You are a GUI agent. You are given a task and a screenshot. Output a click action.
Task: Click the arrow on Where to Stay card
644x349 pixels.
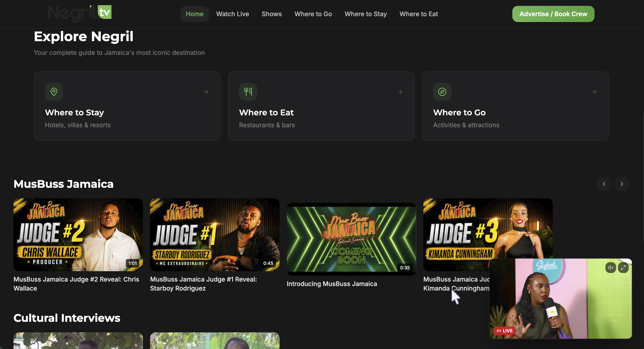click(x=206, y=92)
